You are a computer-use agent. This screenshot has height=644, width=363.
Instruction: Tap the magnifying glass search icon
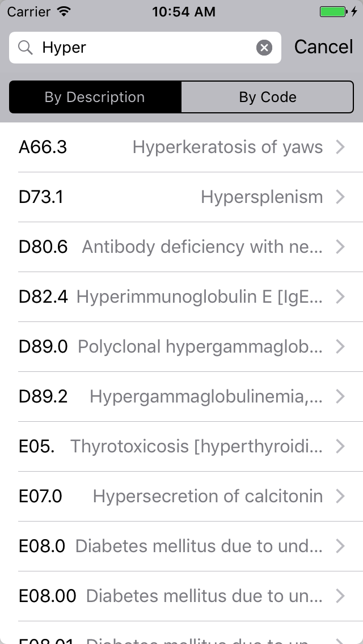tap(25, 48)
